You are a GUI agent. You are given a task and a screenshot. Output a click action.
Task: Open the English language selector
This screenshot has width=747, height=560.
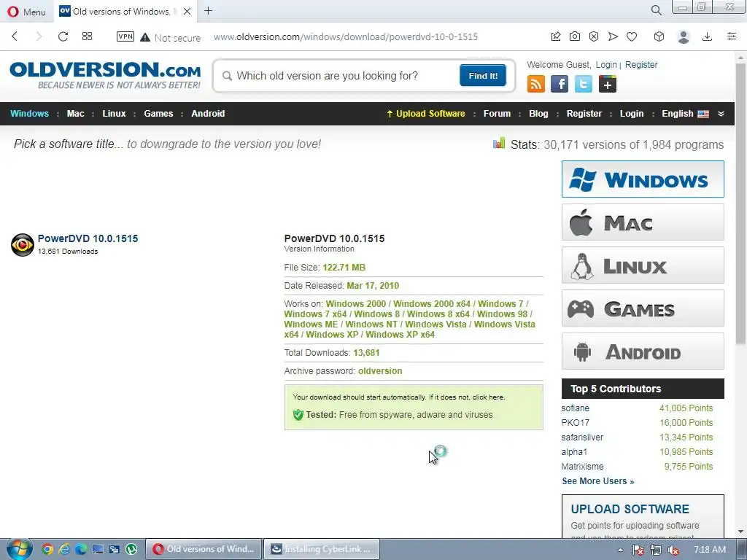pos(685,113)
